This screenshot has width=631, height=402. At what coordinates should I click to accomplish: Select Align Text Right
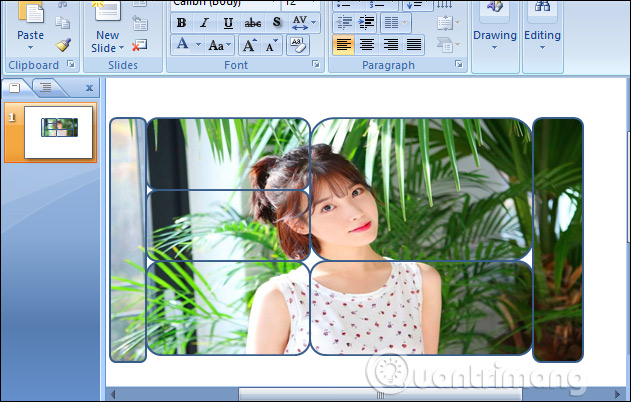[x=390, y=45]
